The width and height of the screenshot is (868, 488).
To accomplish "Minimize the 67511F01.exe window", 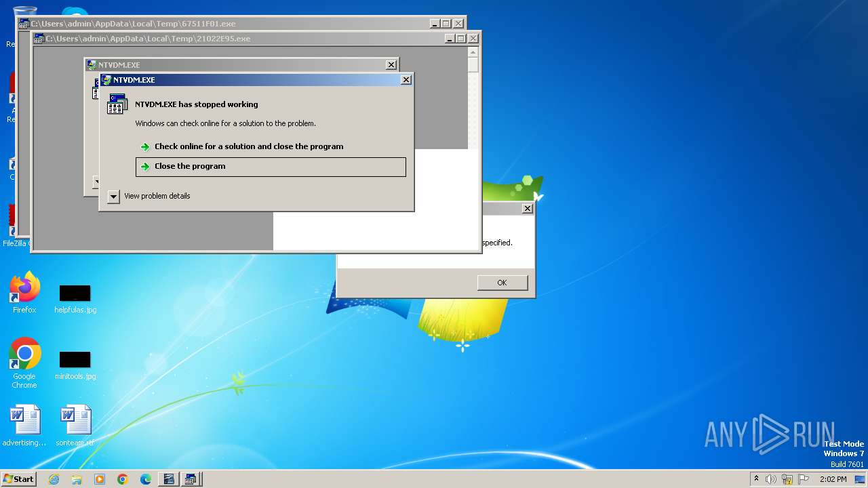I will tap(435, 24).
